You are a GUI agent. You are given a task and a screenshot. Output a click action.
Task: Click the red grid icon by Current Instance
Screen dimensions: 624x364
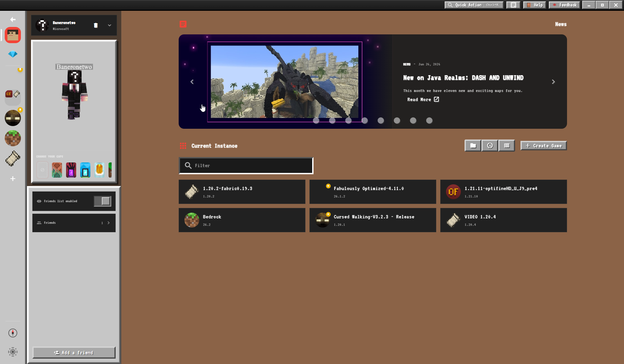click(183, 146)
